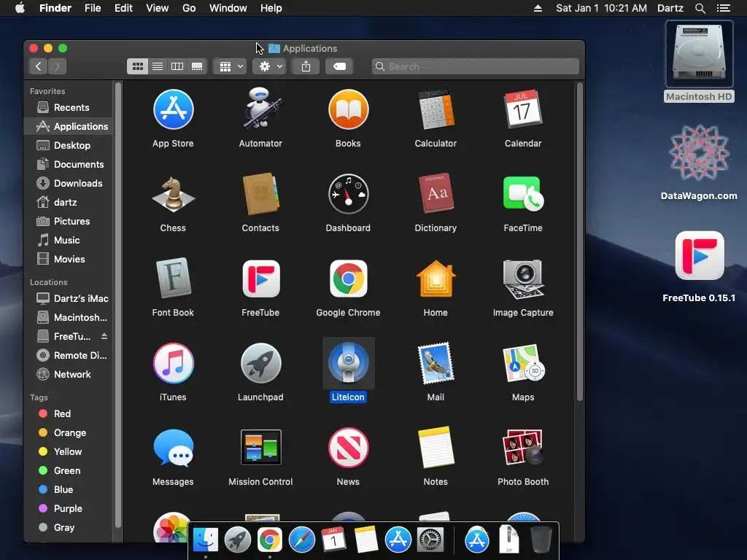
Task: Select the Contacts app icon
Action: [x=260, y=194]
